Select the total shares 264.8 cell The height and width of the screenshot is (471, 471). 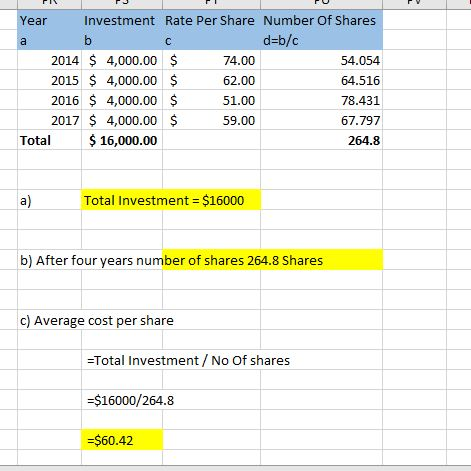pos(321,140)
